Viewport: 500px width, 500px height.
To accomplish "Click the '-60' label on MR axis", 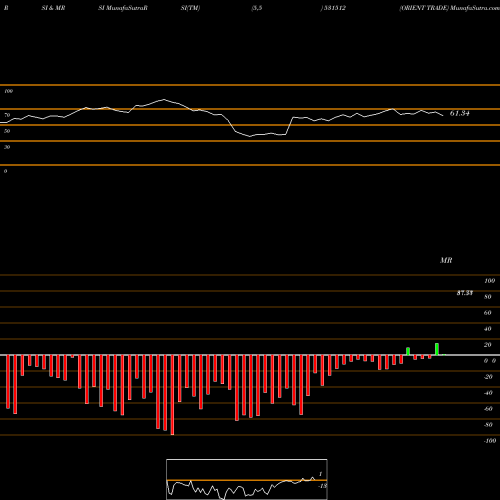I will tap(488, 409).
